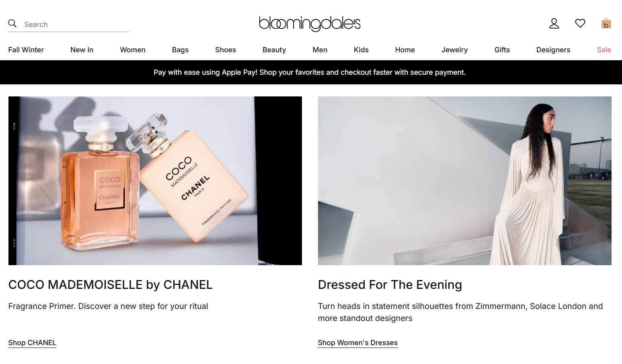Click the Bloomingdale's logo
Viewport: 622px width, 364px height.
(x=310, y=24)
